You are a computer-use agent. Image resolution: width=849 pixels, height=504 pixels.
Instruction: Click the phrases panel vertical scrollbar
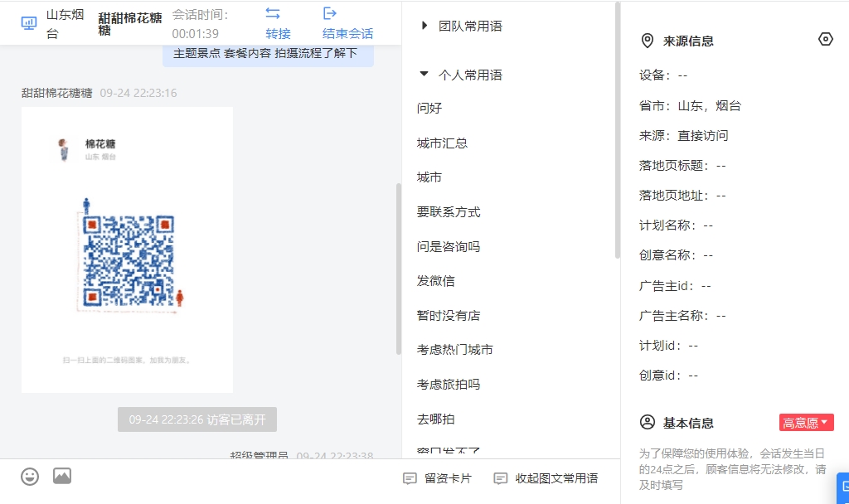617,130
